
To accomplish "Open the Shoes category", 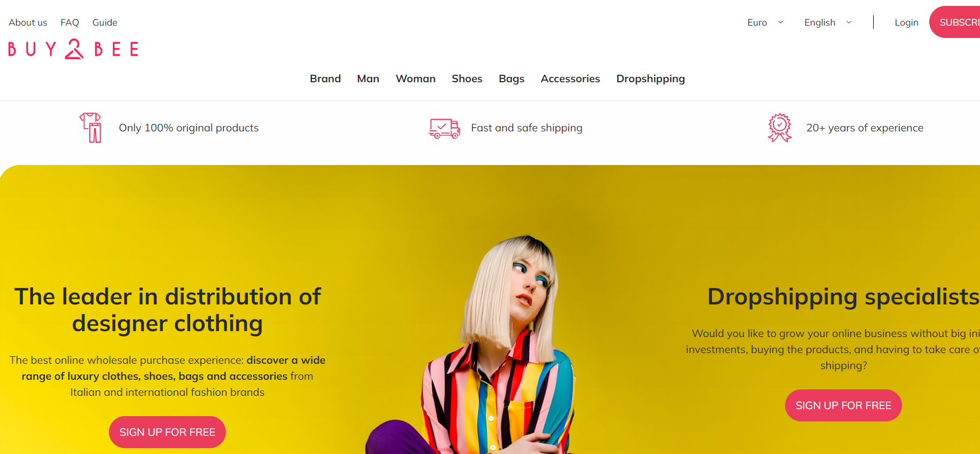I will (467, 79).
